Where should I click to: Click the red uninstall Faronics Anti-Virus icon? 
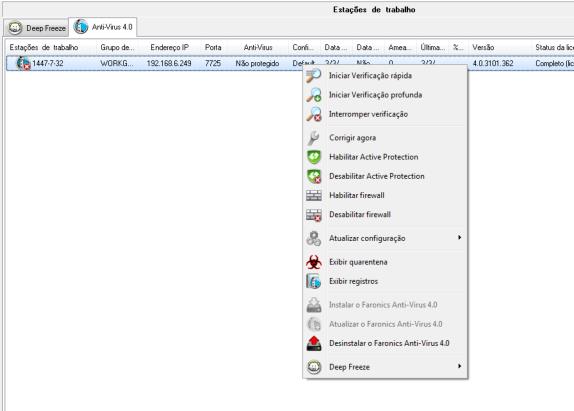coord(314,344)
